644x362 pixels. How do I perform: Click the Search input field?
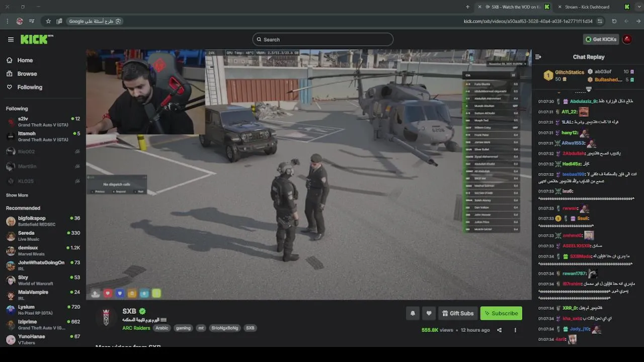click(x=323, y=39)
